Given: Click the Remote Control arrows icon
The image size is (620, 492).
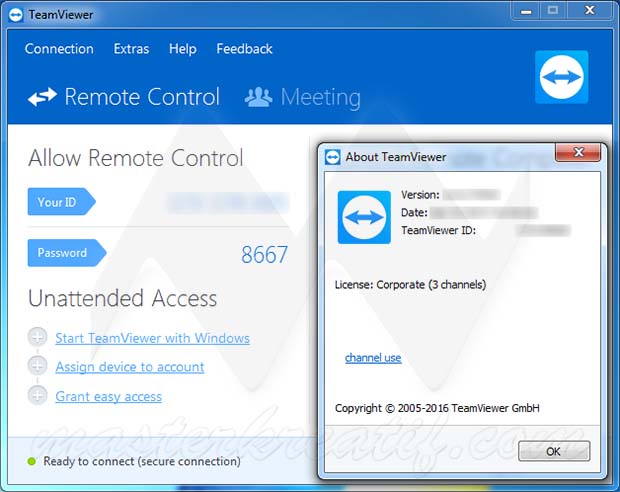Looking at the screenshot, I should pos(42,97).
